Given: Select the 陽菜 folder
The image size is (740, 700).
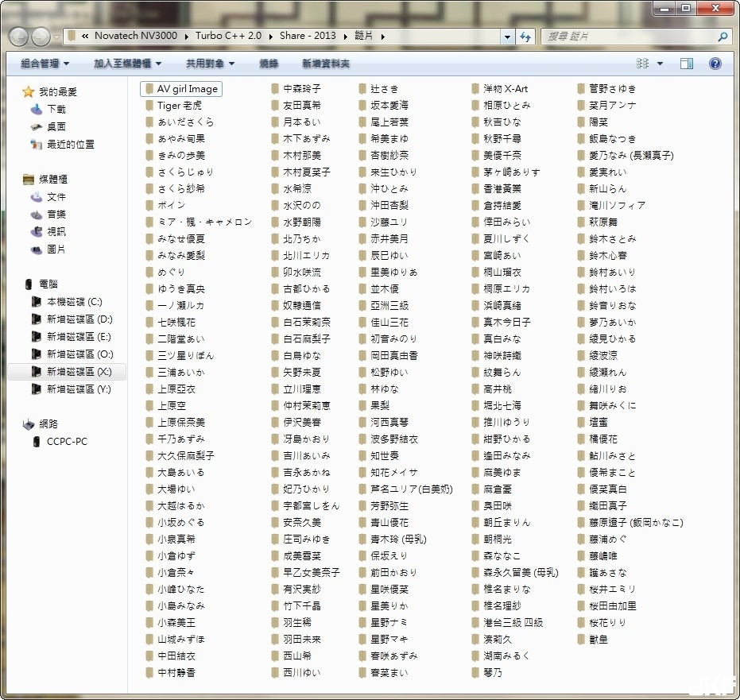Looking at the screenshot, I should point(593,122).
